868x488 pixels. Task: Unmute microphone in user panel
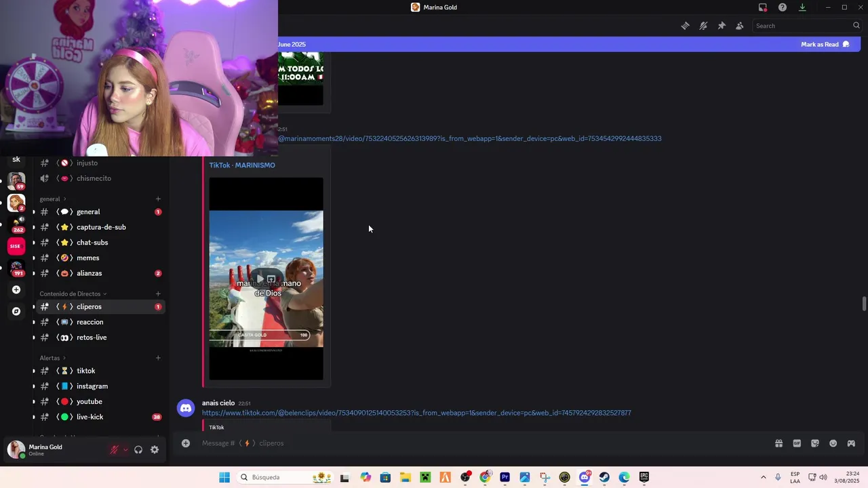[115, 449]
